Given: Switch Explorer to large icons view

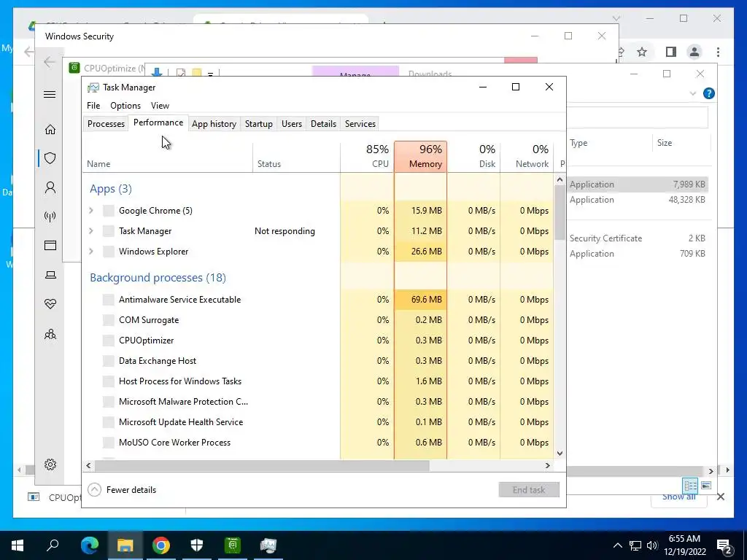Looking at the screenshot, I should (706, 485).
